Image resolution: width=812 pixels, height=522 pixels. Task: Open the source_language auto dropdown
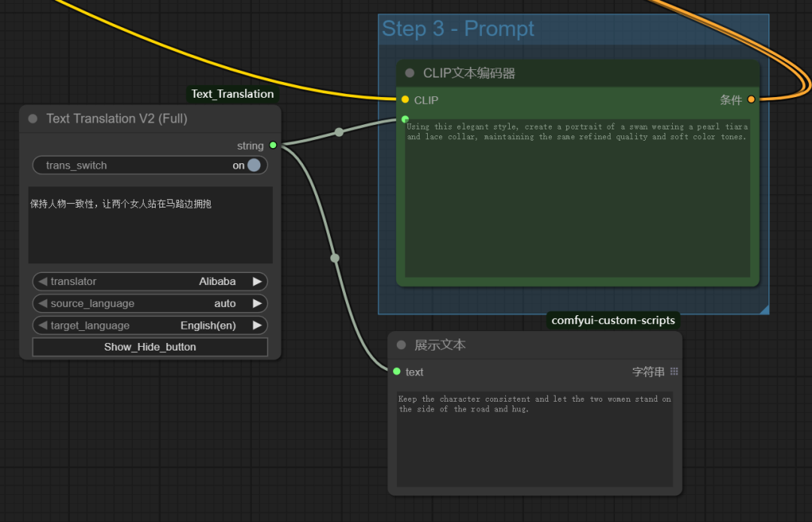150,303
